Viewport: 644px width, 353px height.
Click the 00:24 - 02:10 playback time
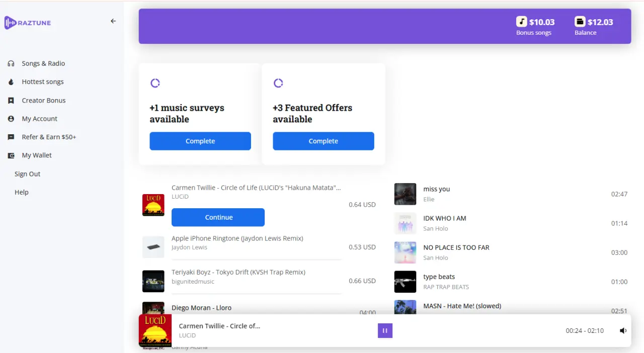coord(585,330)
